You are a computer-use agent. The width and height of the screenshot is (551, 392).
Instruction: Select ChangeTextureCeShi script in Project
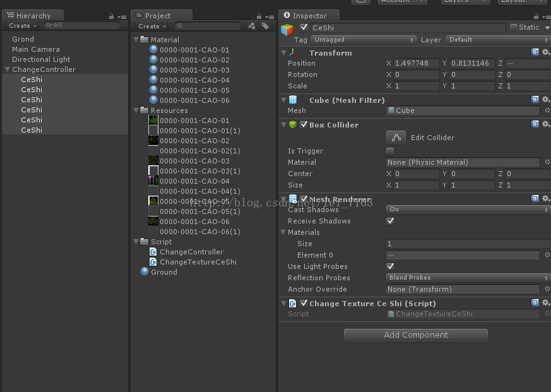pyautogui.click(x=198, y=262)
